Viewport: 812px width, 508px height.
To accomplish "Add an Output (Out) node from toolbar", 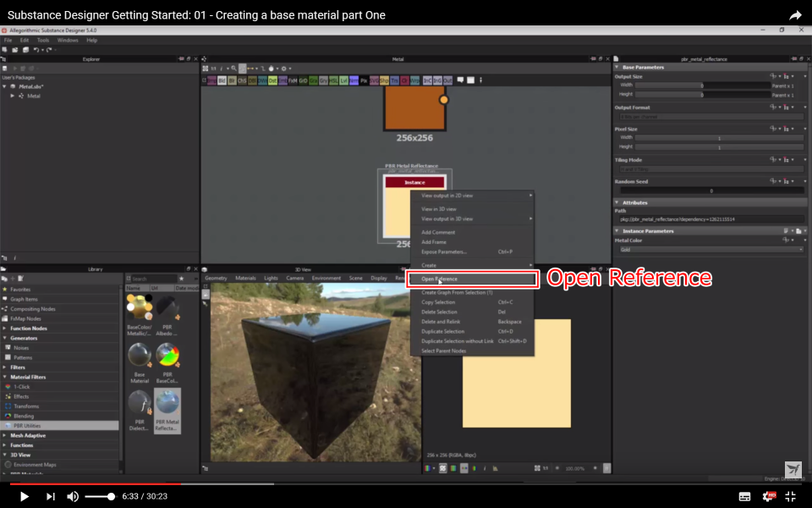I will [x=447, y=80].
